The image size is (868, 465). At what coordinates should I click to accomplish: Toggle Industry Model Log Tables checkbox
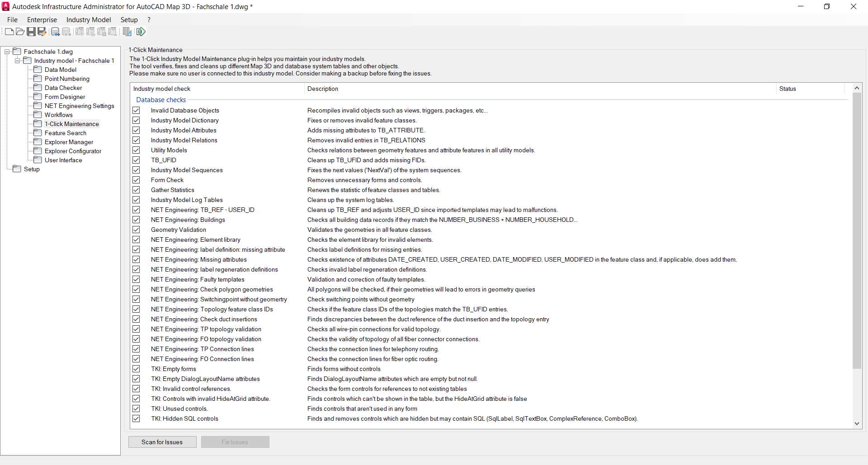pos(136,200)
